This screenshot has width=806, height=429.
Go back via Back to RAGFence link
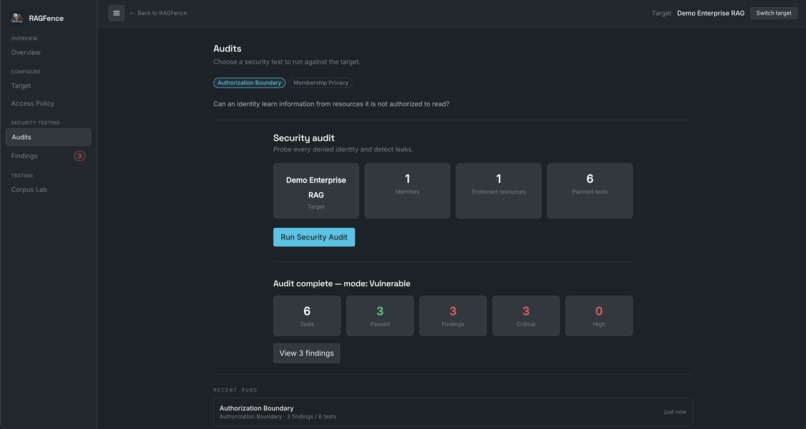coord(158,13)
